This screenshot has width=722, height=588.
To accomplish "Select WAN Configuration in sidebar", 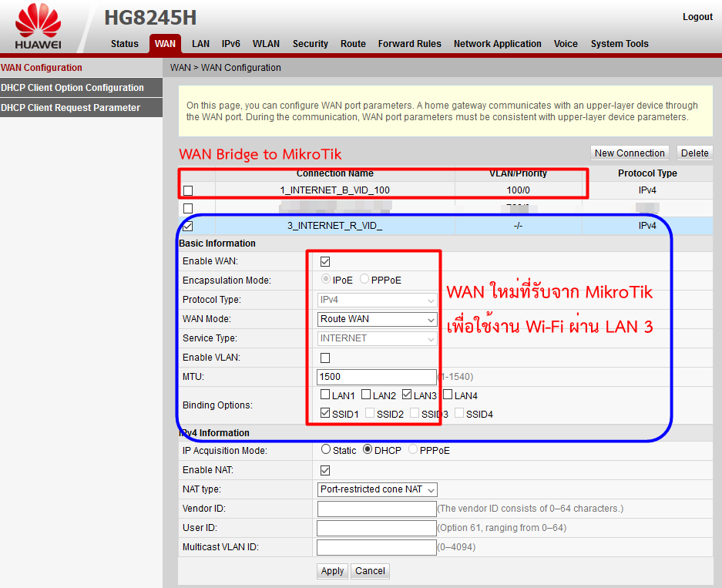I will coord(81,68).
